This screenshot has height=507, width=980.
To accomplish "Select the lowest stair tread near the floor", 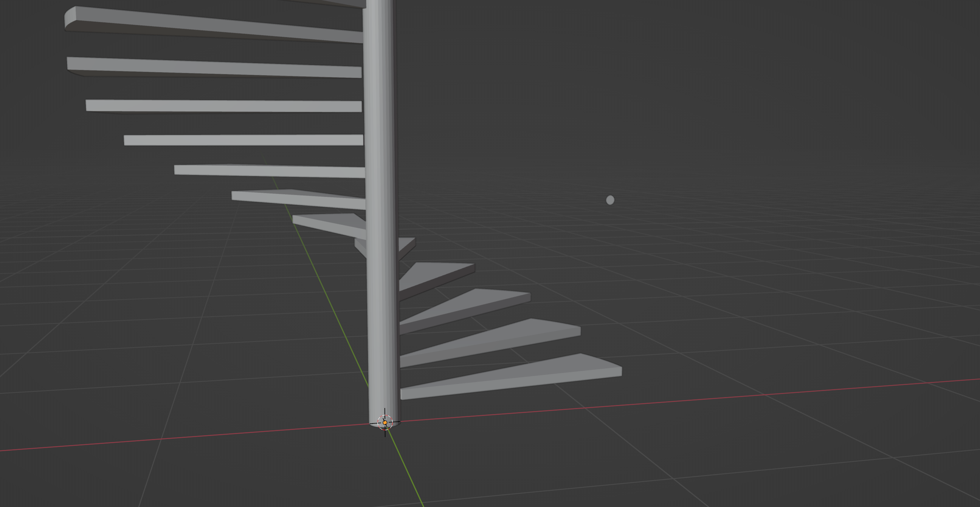I will (x=511, y=376).
